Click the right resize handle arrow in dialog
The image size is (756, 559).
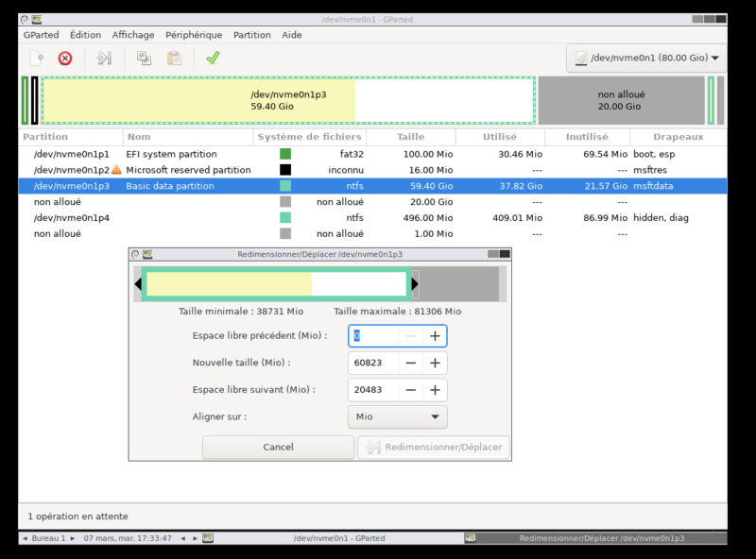click(415, 283)
